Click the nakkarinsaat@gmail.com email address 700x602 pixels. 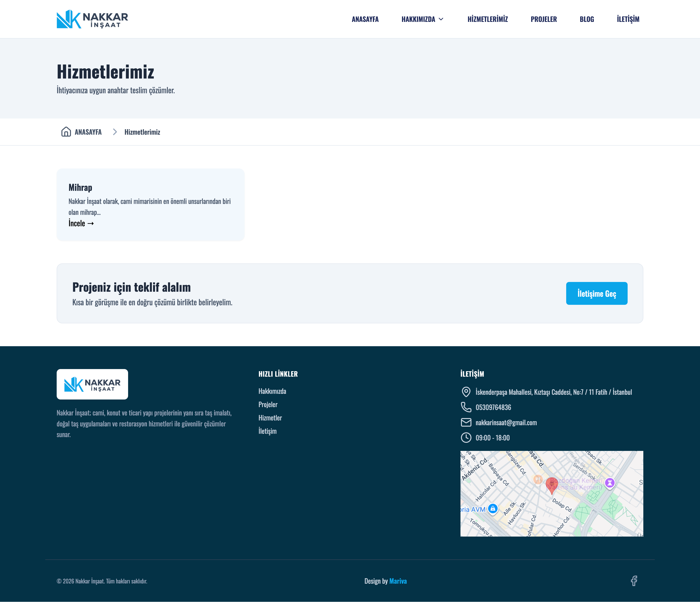pyautogui.click(x=506, y=422)
